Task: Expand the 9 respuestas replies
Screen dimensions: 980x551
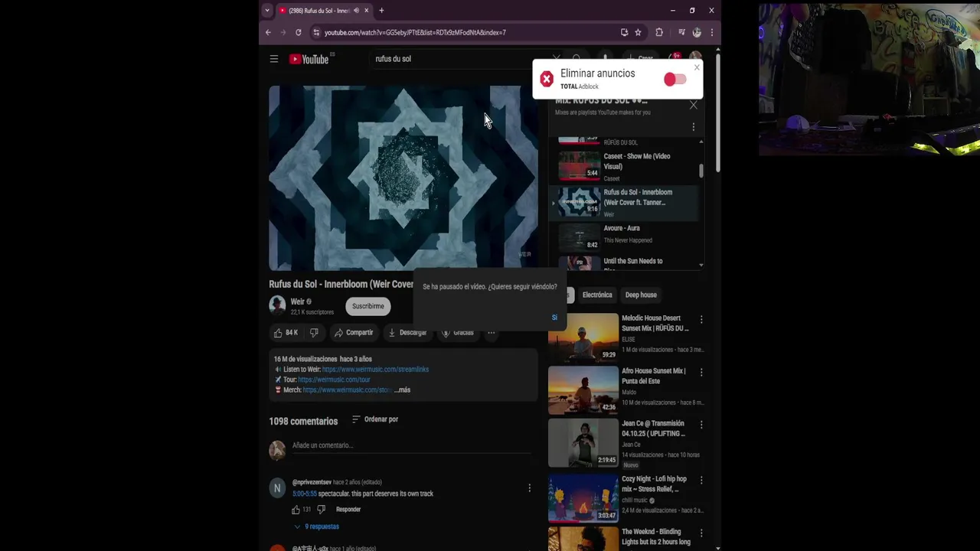Action: [x=316, y=527]
